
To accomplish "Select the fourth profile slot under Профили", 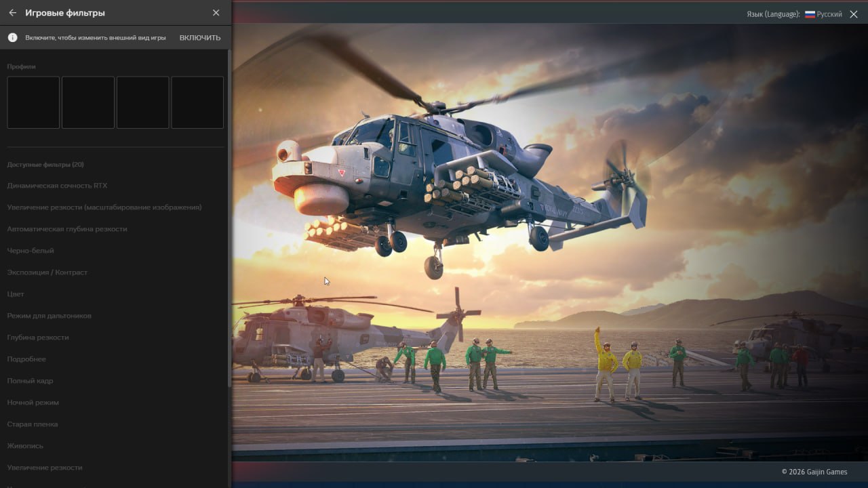I will tap(197, 102).
